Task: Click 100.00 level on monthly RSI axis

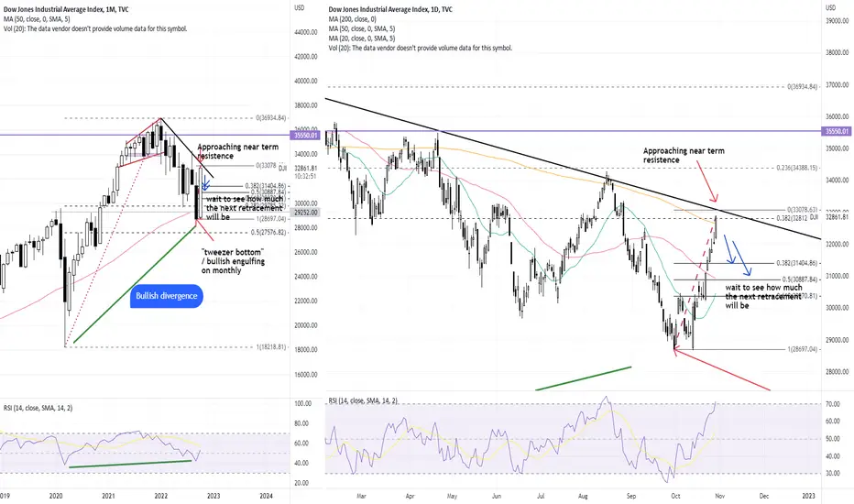Action: click(302, 404)
